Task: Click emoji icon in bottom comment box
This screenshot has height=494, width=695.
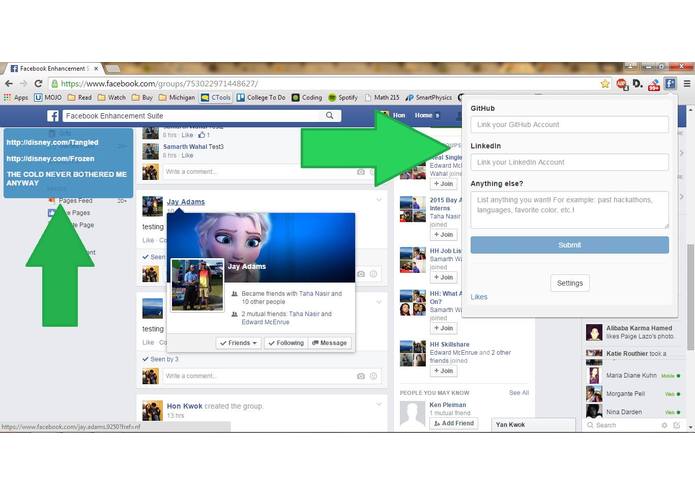Action: point(373,376)
